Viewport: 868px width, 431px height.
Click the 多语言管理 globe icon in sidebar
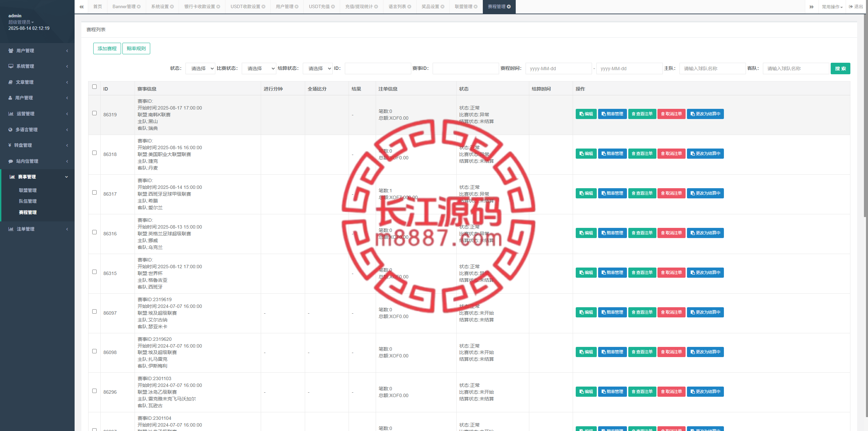(11, 130)
